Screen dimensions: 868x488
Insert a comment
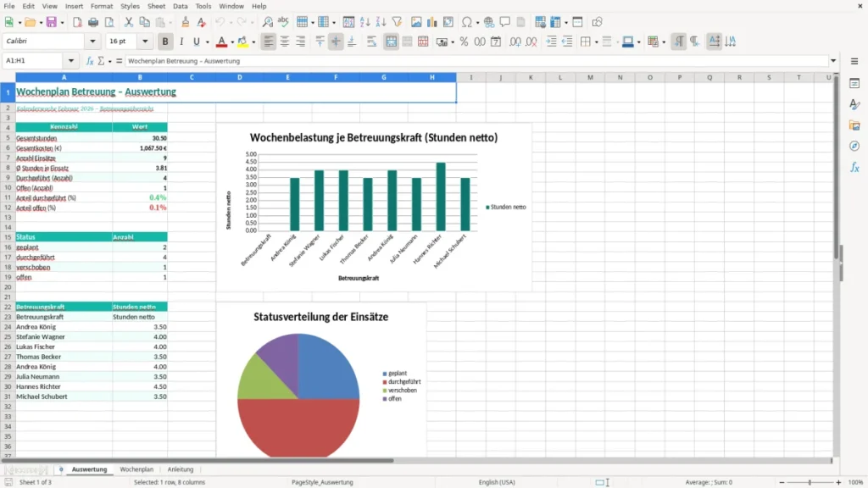(x=505, y=22)
